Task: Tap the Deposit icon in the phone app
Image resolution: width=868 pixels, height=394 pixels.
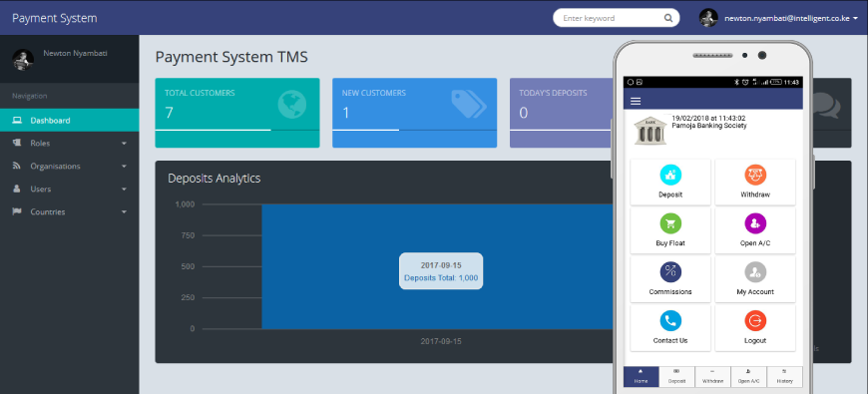Action: tap(670, 175)
